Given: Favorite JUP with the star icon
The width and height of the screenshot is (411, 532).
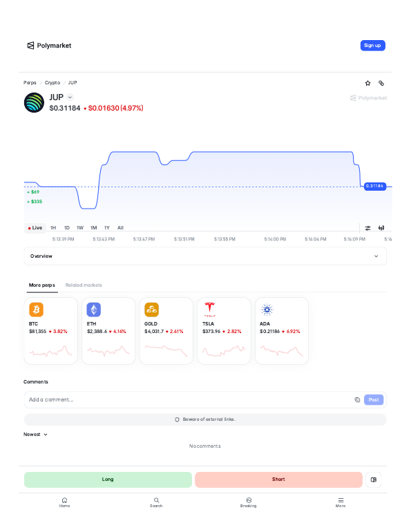Looking at the screenshot, I should point(367,83).
